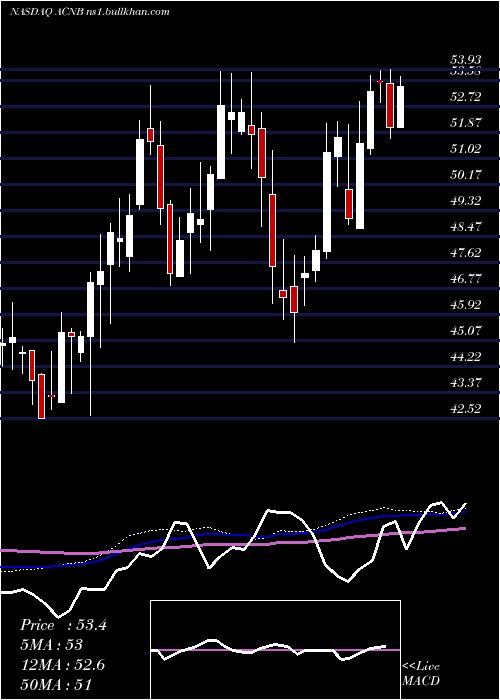Click the 12MA : 52.6 readout
Image resolution: width=500 pixels, height=700 pixels.
click(62, 665)
